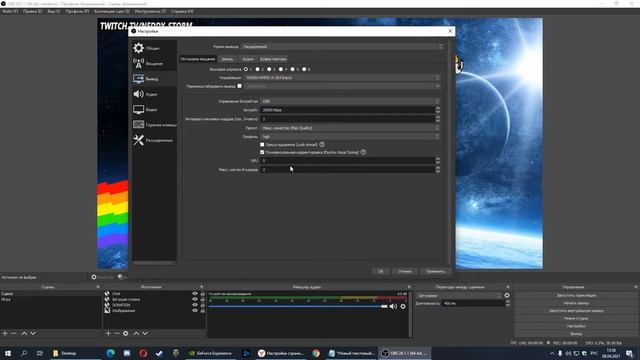Click OK in the settings dialog
The width and height of the screenshot is (640, 360).
(380, 271)
